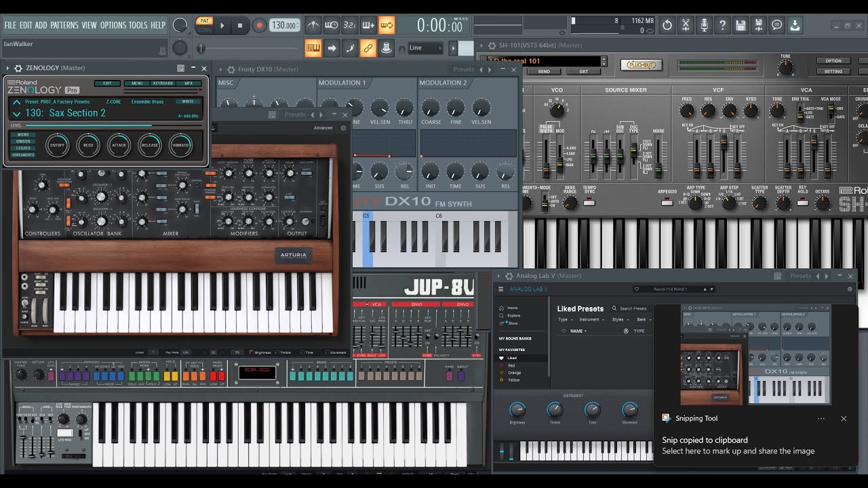Expand ZENOLOGY window options arrow
This screenshot has height=488, width=868.
coord(8,68)
